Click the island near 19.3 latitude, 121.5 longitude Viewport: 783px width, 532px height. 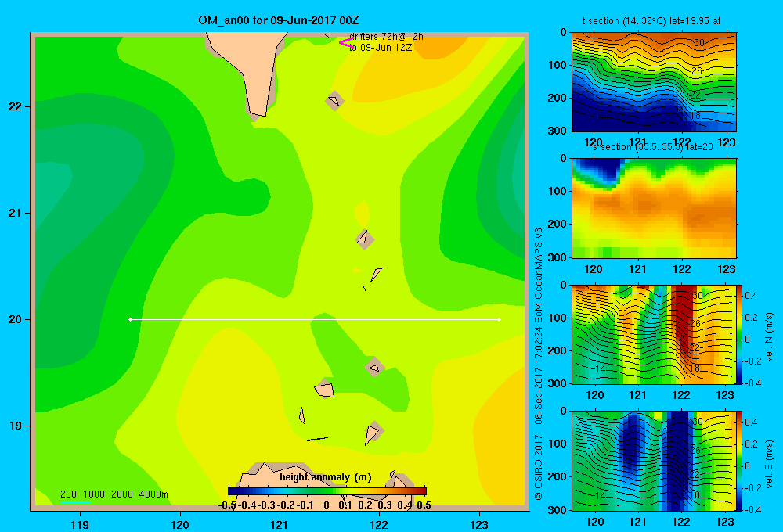point(324,389)
